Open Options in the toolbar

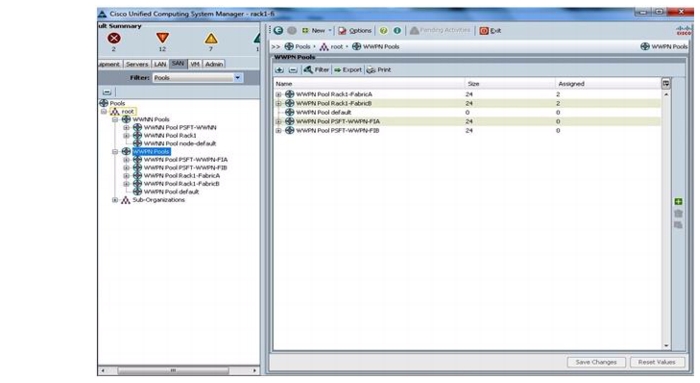tap(355, 30)
